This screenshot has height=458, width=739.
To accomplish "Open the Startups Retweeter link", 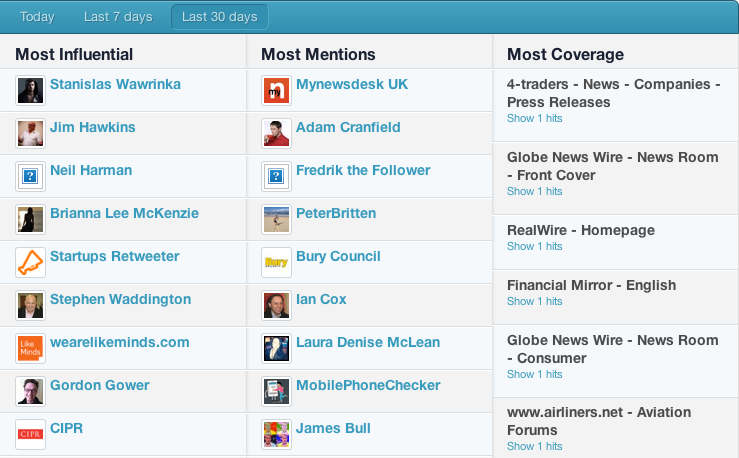I will [115, 256].
